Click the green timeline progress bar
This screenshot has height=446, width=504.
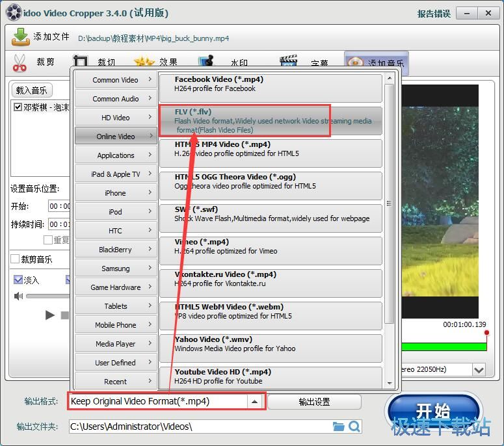[x=444, y=347]
